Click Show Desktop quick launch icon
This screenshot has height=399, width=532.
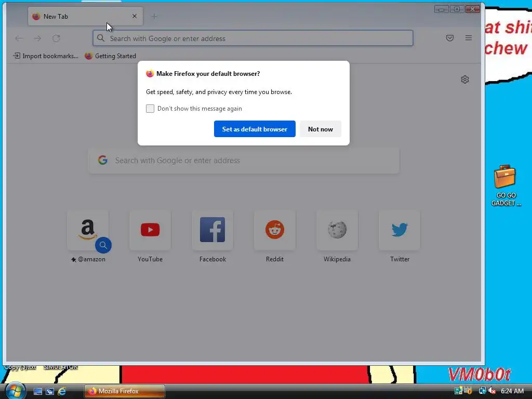37,391
